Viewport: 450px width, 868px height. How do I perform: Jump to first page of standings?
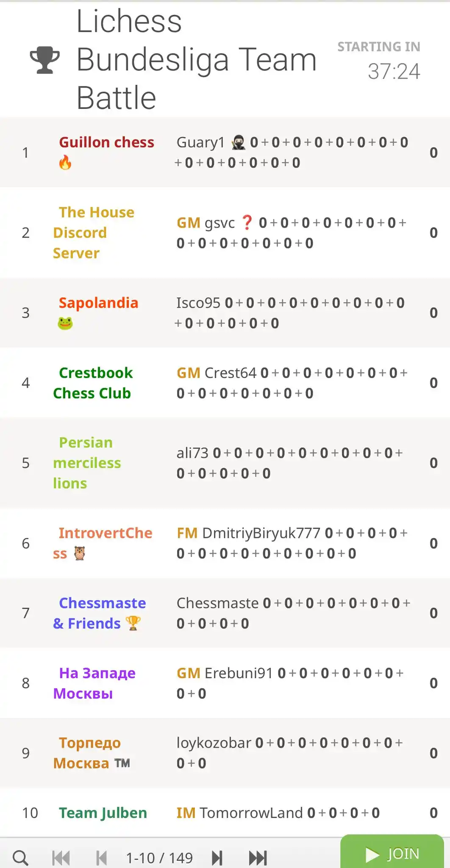click(61, 858)
